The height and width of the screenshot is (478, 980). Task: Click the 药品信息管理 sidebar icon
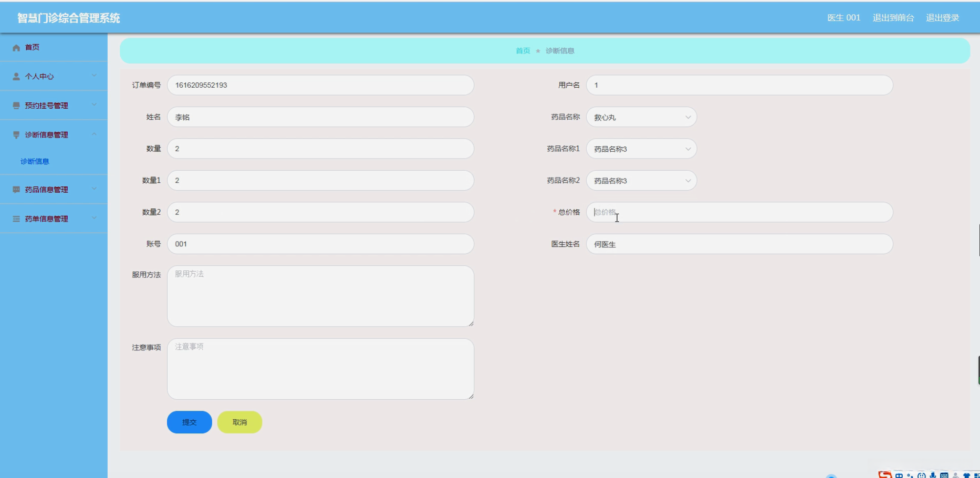tap(16, 190)
